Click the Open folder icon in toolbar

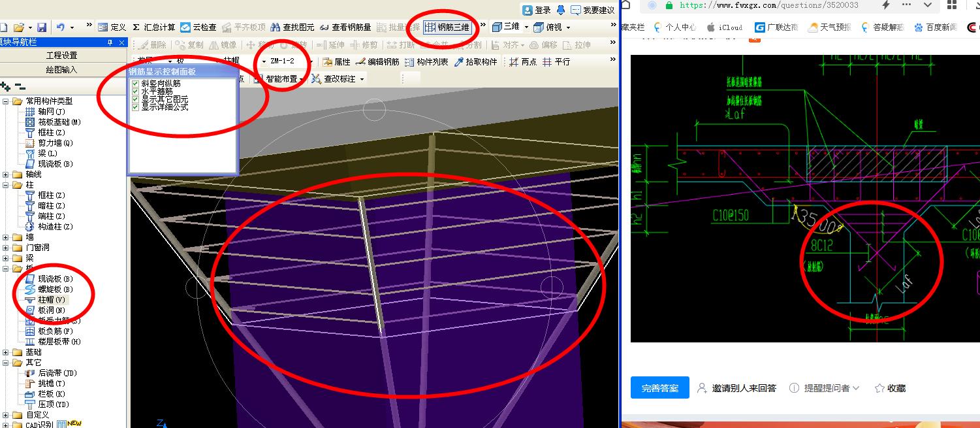[x=18, y=27]
